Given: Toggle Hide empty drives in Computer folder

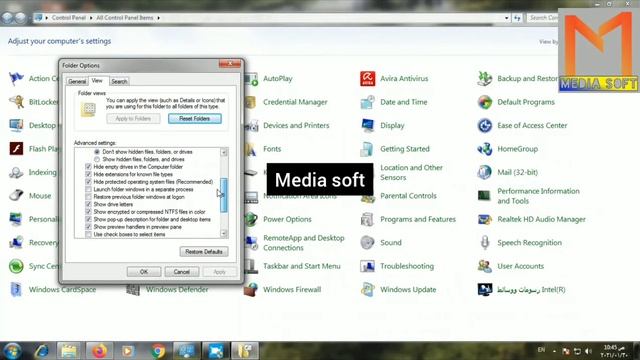Looking at the screenshot, I should 88,167.
